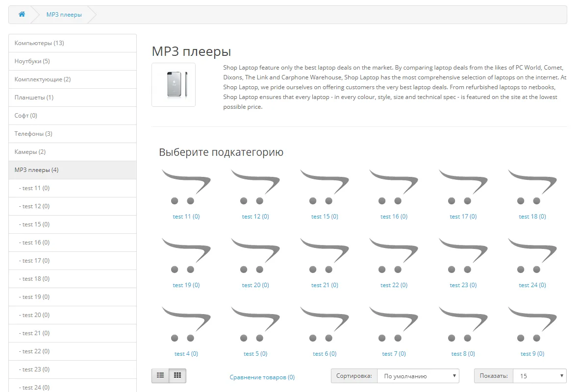Click the home icon in breadcrumb

click(x=22, y=14)
